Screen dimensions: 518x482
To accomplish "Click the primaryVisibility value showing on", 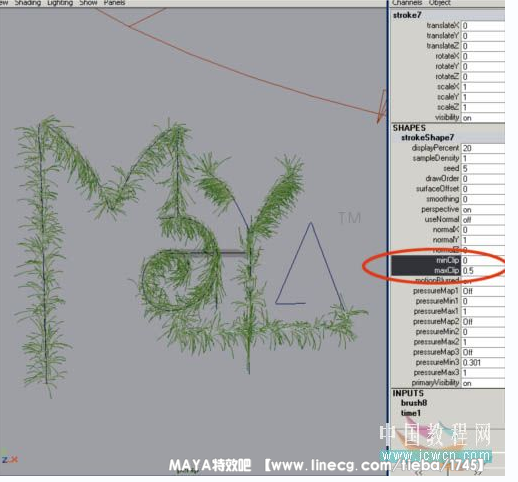I will (x=483, y=383).
